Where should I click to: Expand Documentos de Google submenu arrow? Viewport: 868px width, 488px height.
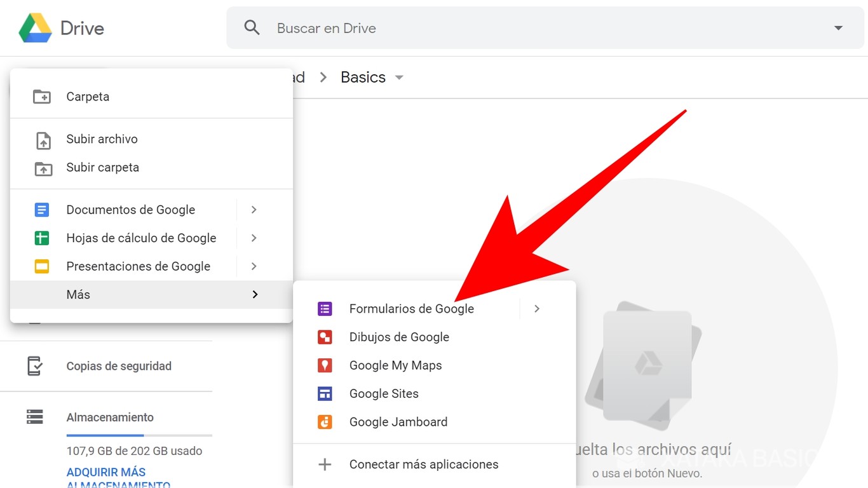point(254,210)
